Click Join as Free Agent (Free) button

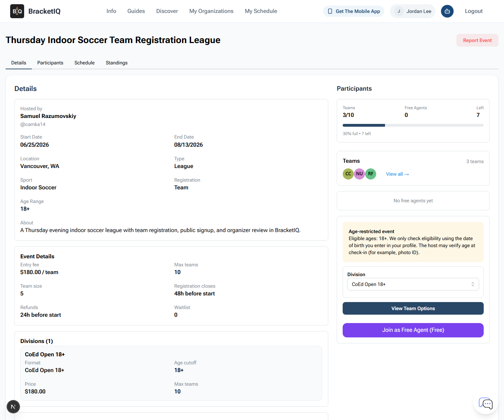[413, 330]
